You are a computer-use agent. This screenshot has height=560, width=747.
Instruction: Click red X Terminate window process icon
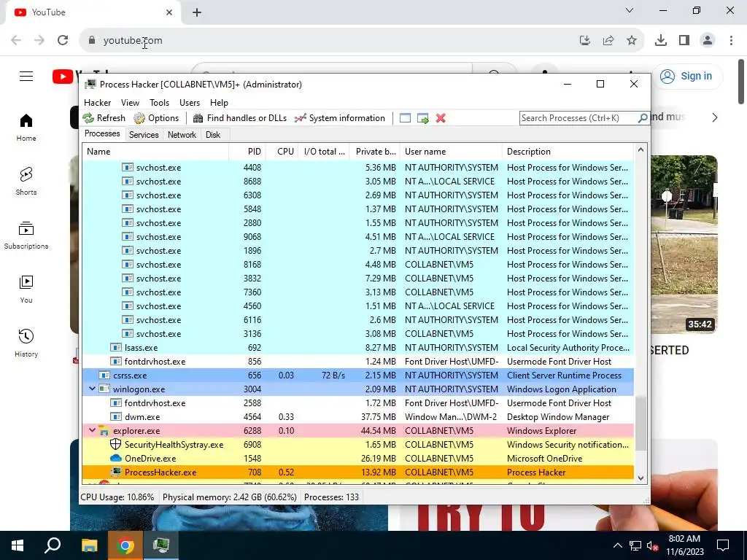pos(441,118)
